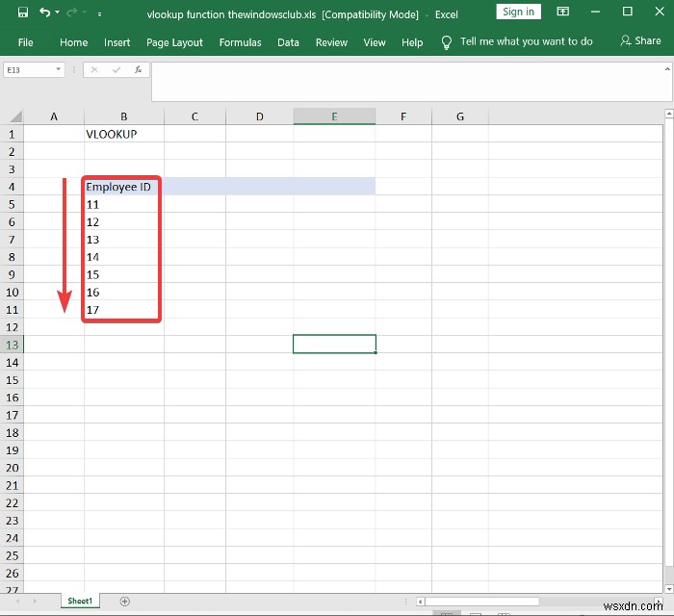Image resolution: width=674 pixels, height=616 pixels.
Task: Click the Tell me lightbulb icon
Action: pyautogui.click(x=447, y=42)
